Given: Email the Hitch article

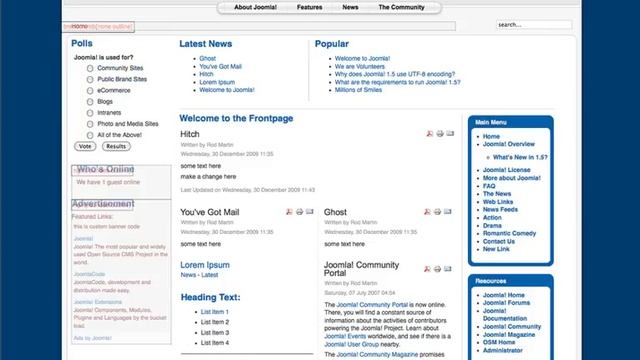Looking at the screenshot, I should point(450,133).
